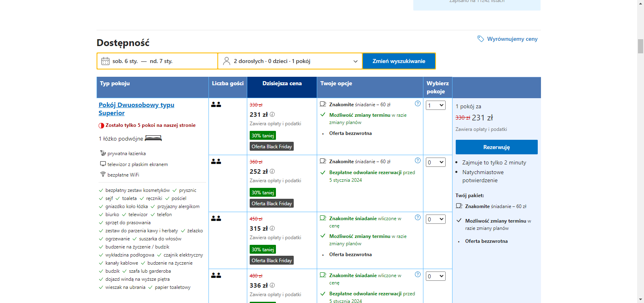Click info icon next to 336 zł price

coord(272,285)
